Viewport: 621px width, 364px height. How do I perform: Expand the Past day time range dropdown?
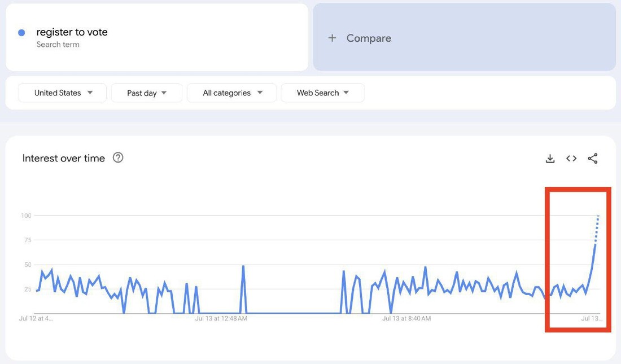click(x=146, y=93)
